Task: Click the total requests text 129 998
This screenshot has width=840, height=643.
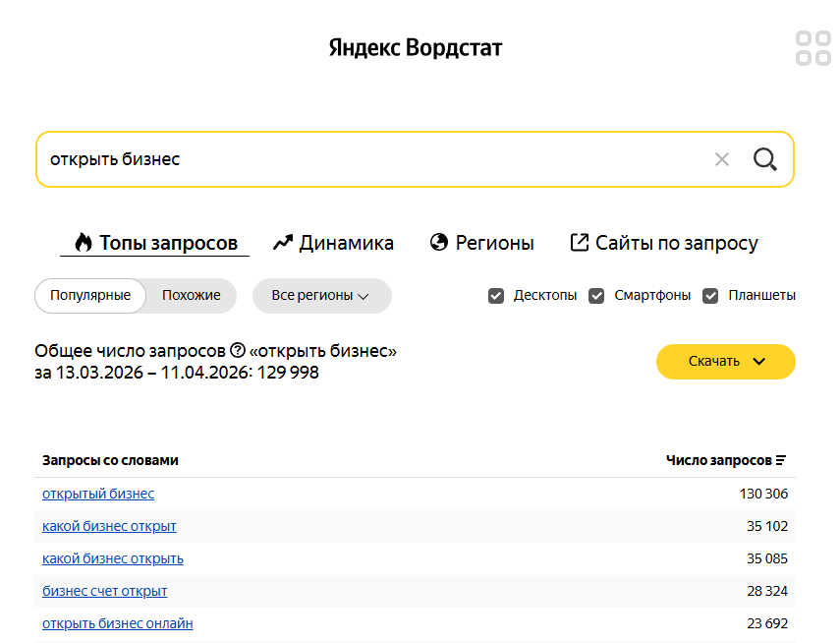Action: (288, 373)
